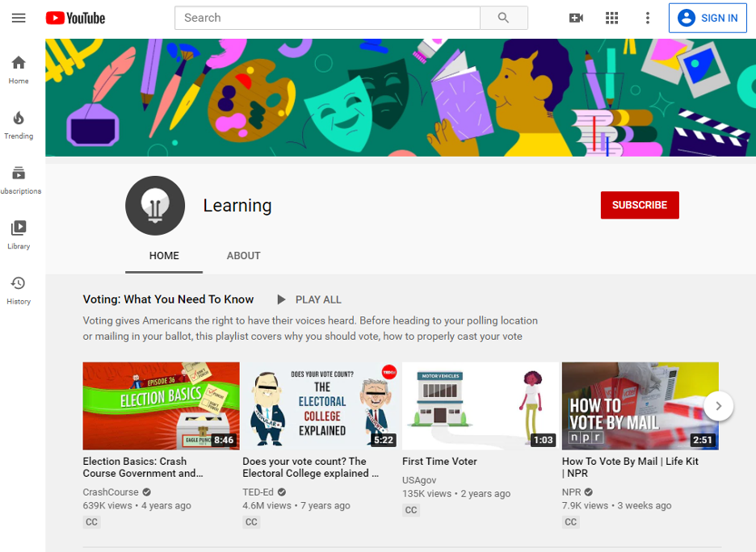Click the 8:46 duration label
The height and width of the screenshot is (552, 756).
coord(225,440)
